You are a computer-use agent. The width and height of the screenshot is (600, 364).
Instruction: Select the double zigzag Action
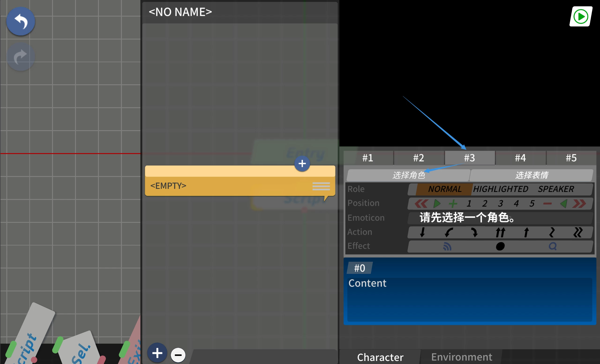click(x=578, y=232)
